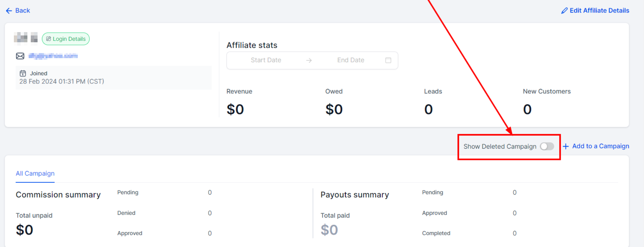644x247 pixels.
Task: Click the Show Deleted Campaign label
Action: [x=500, y=146]
